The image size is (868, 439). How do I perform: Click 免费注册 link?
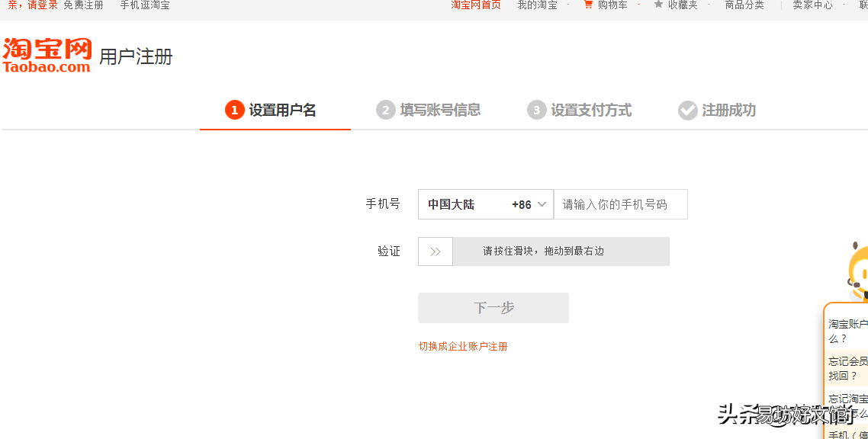(x=84, y=5)
